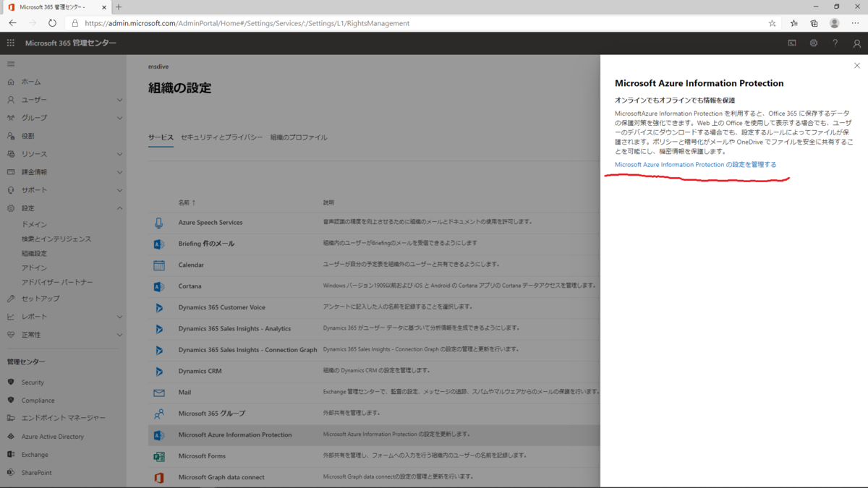Expand the 正常性 navigation section
This screenshot has height=488, width=868.
click(119, 335)
